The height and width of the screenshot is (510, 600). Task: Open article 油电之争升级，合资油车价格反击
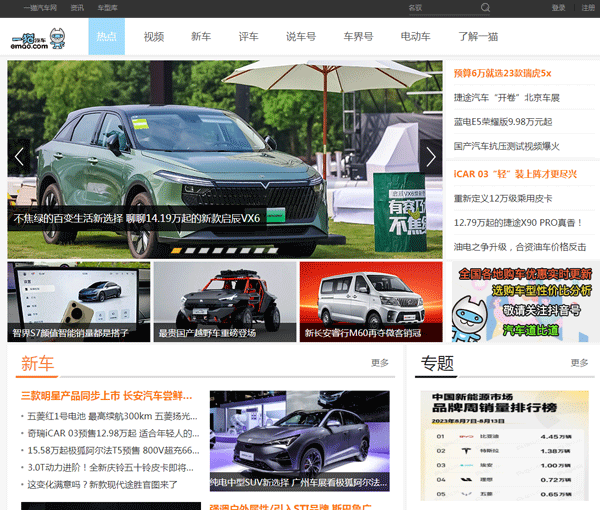[x=520, y=247]
